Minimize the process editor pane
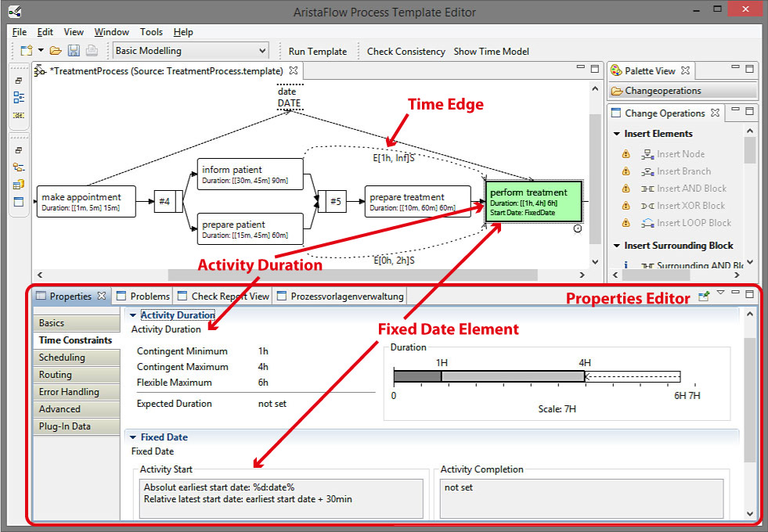The height and width of the screenshot is (532, 768). coord(581,67)
